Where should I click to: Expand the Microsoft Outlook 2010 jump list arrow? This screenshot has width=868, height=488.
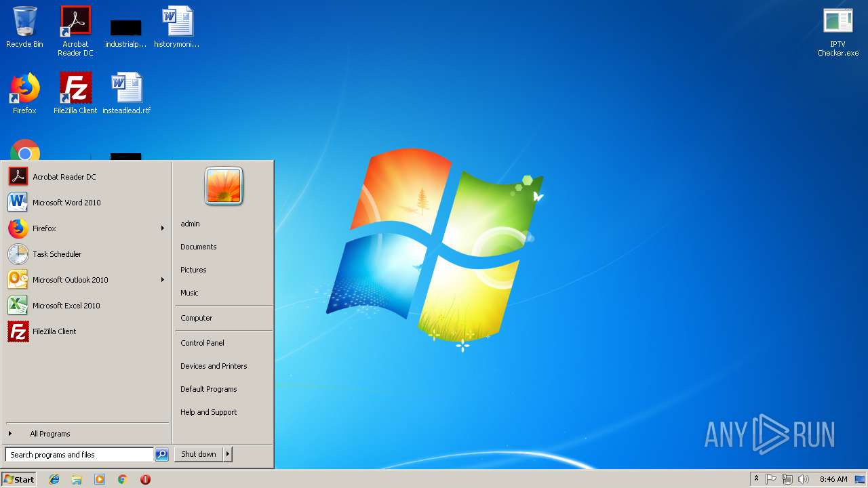point(163,280)
